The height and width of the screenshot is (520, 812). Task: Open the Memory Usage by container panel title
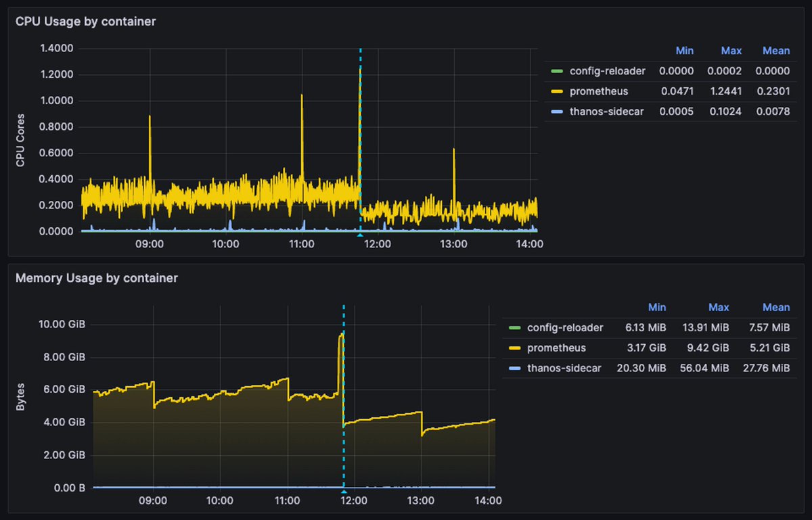[97, 278]
